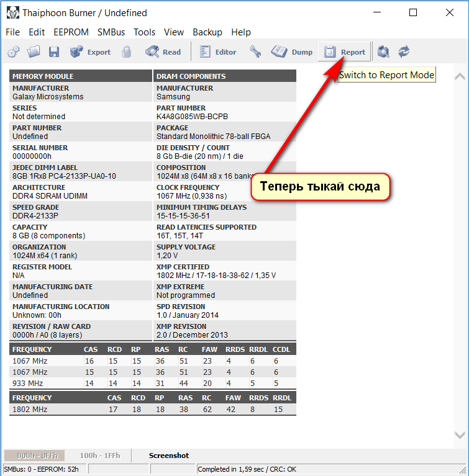Click the refresh arrows icon
This screenshot has height=476, width=469.
(x=404, y=52)
